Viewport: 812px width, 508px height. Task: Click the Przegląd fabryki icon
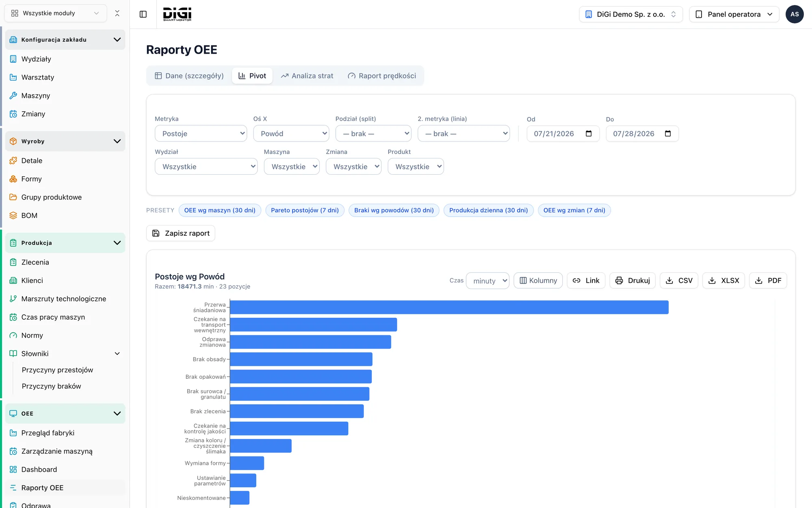coord(13,433)
